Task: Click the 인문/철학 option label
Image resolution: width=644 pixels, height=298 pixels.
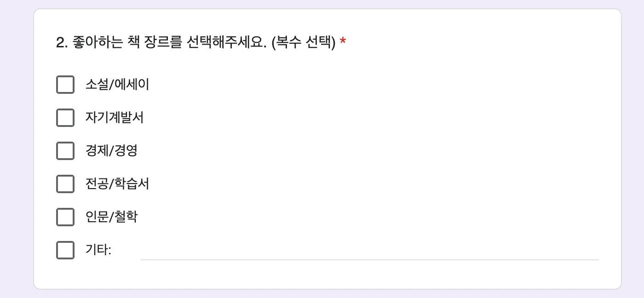Action: pyautogui.click(x=111, y=217)
